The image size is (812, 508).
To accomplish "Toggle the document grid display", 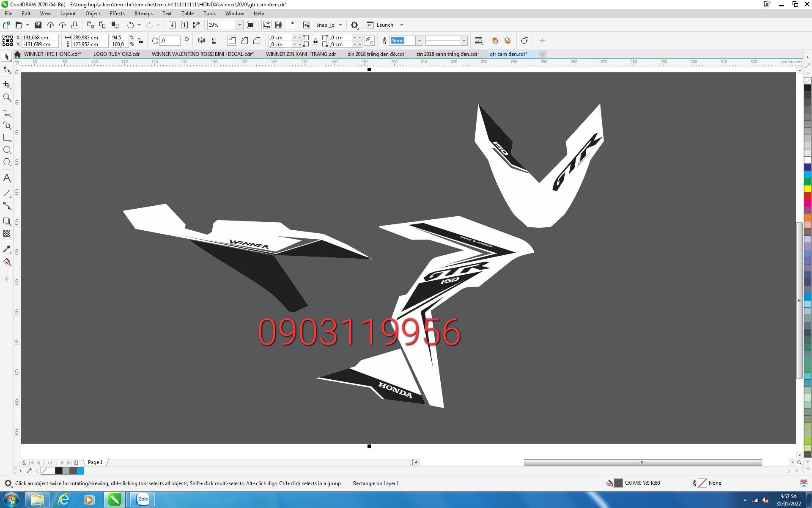I will coord(279,25).
